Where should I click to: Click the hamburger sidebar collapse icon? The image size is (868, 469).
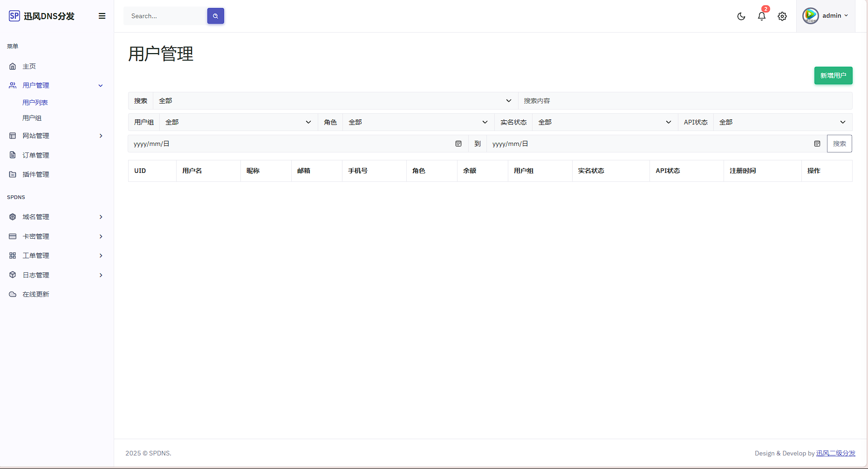102,16
